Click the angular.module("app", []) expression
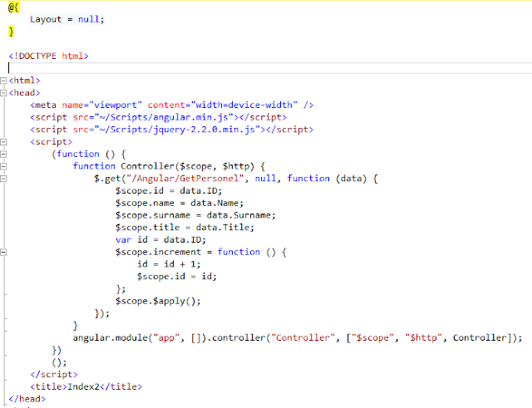Image resolution: width=532 pixels, height=408 pixels. (140, 338)
